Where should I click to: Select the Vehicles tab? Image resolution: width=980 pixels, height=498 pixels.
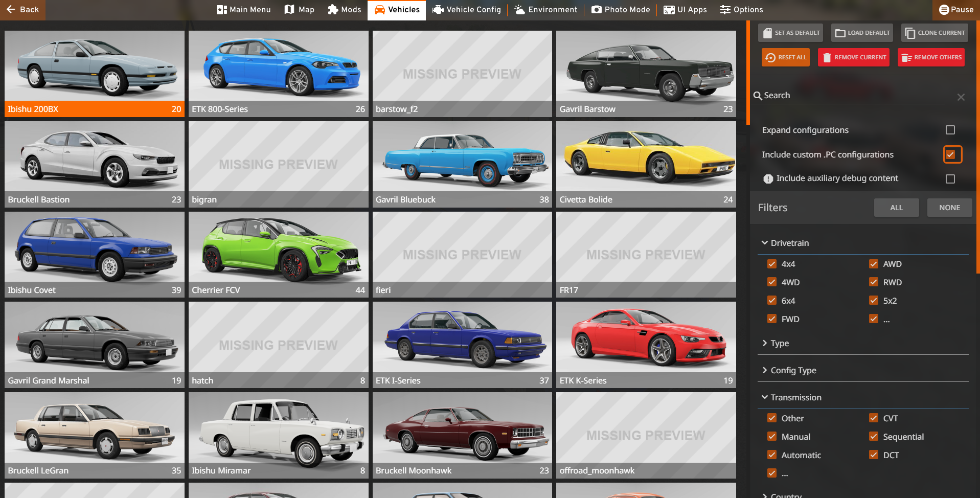pos(397,10)
